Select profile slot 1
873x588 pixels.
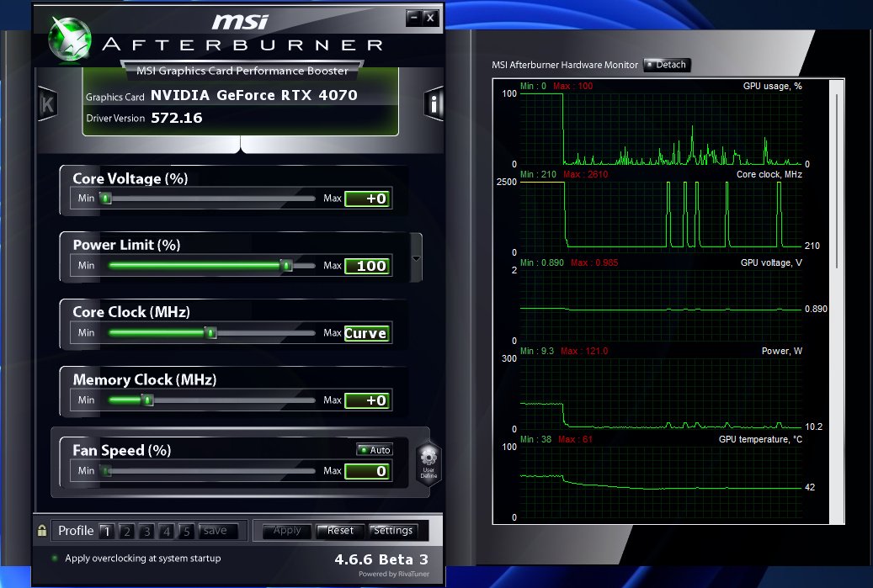point(107,532)
